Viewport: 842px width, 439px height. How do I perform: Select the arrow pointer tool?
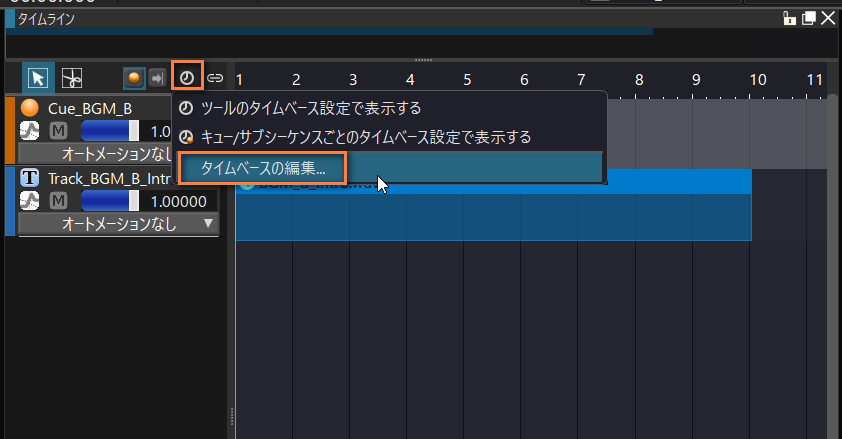[38, 78]
